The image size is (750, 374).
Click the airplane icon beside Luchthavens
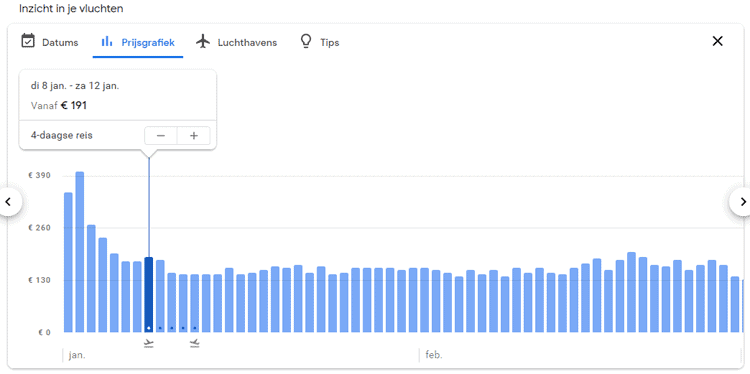[x=203, y=41]
